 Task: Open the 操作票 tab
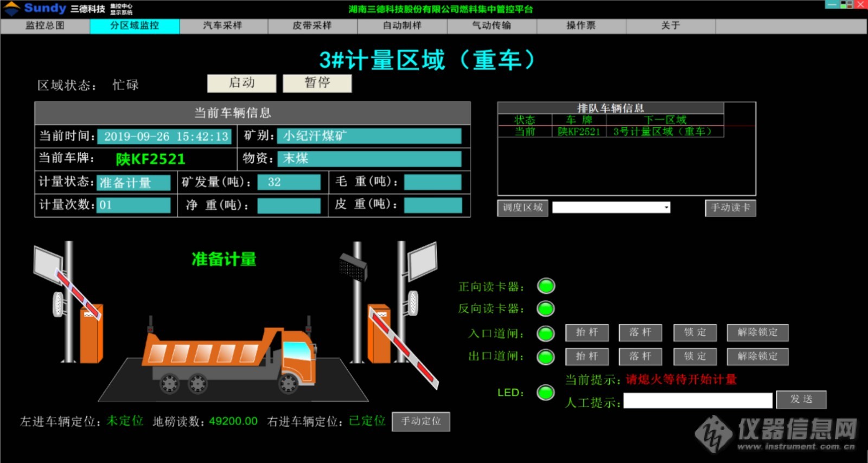581,26
